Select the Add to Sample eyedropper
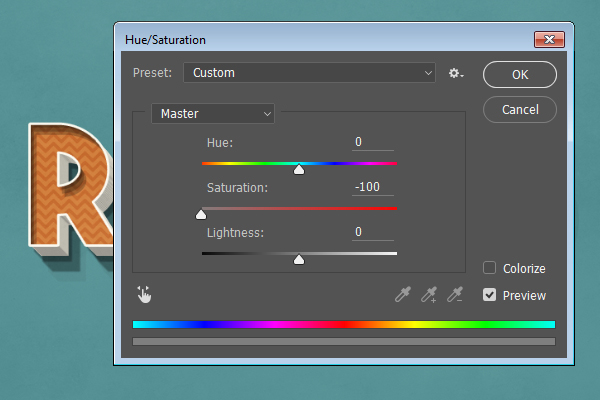600x400 pixels. [429, 294]
